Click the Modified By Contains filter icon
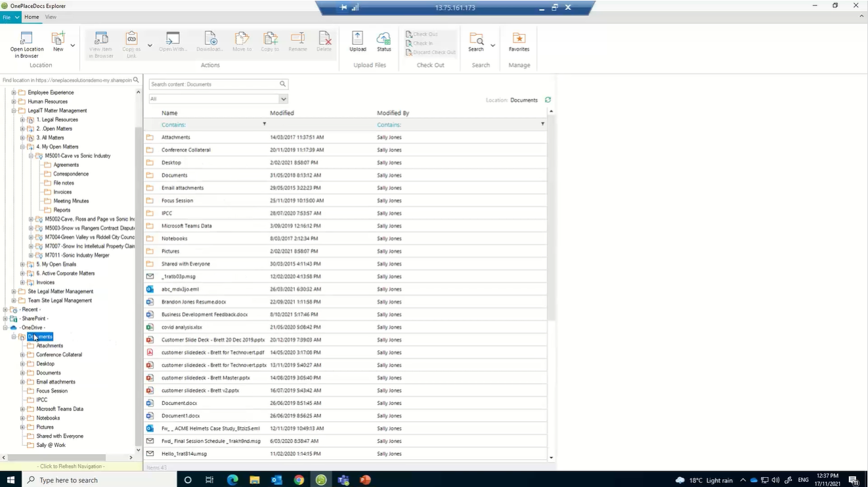The width and height of the screenshot is (868, 487). point(542,124)
